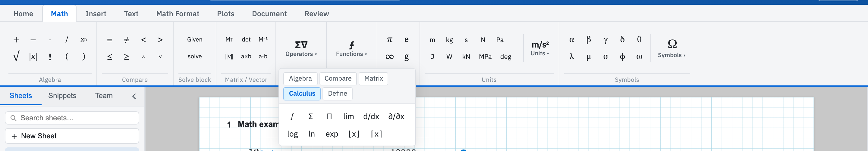The height and width of the screenshot is (151, 868).
Task: Insert the dot product a·b operator
Action: coord(263,57)
